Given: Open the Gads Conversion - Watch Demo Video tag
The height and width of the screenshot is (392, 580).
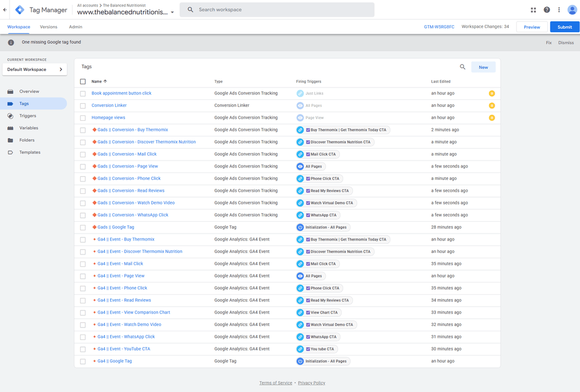Looking at the screenshot, I should point(136,203).
